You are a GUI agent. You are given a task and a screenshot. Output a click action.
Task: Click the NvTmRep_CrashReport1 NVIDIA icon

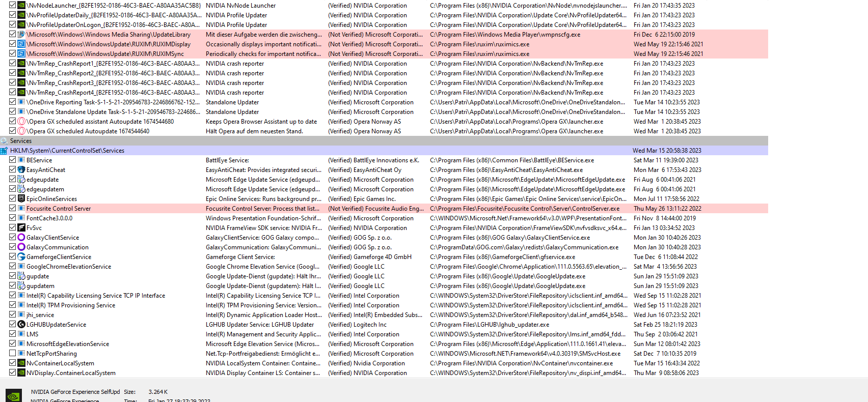21,64
